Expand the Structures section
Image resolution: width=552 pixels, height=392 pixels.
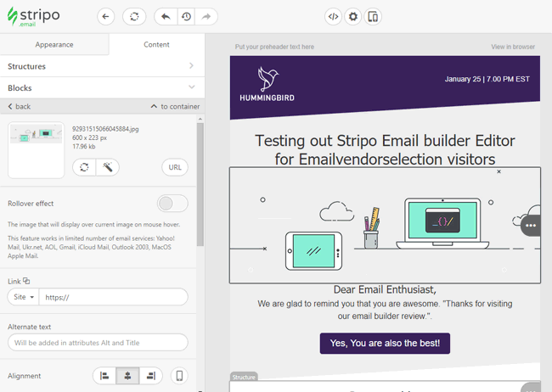(102, 66)
